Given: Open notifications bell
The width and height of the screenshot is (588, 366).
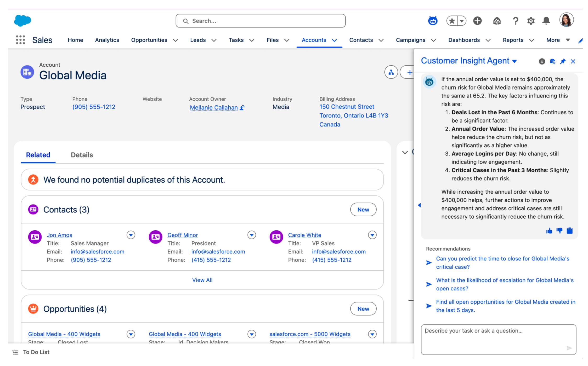Looking at the screenshot, I should (546, 21).
